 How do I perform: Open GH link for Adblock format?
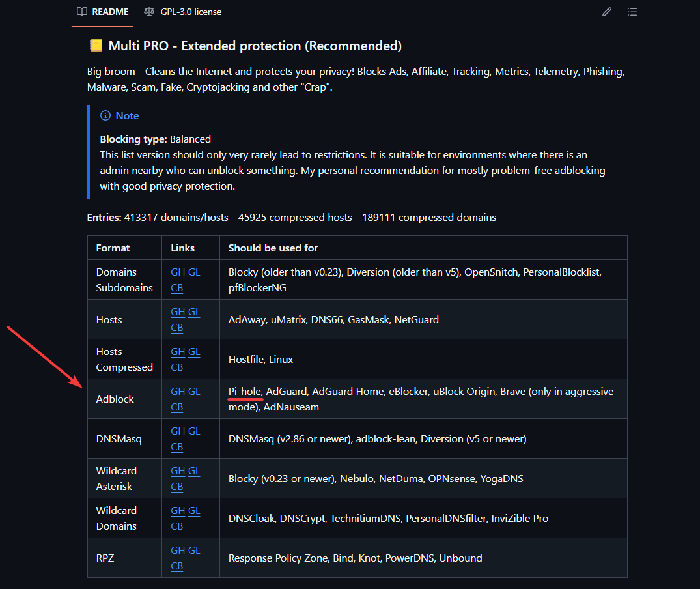click(x=178, y=392)
